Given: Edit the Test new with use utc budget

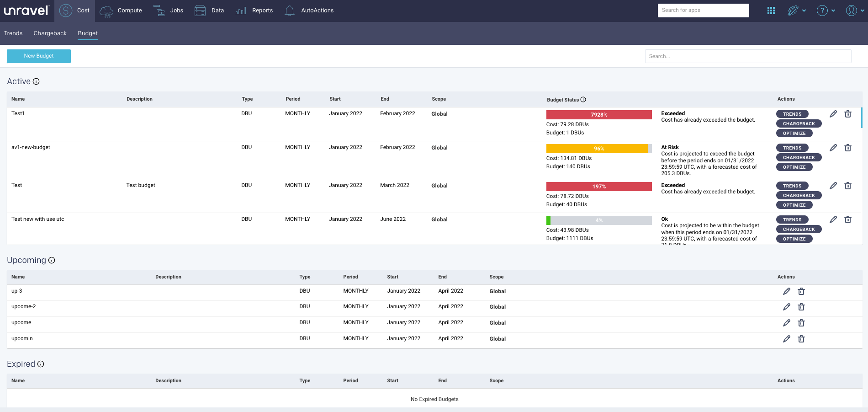Looking at the screenshot, I should (x=833, y=219).
